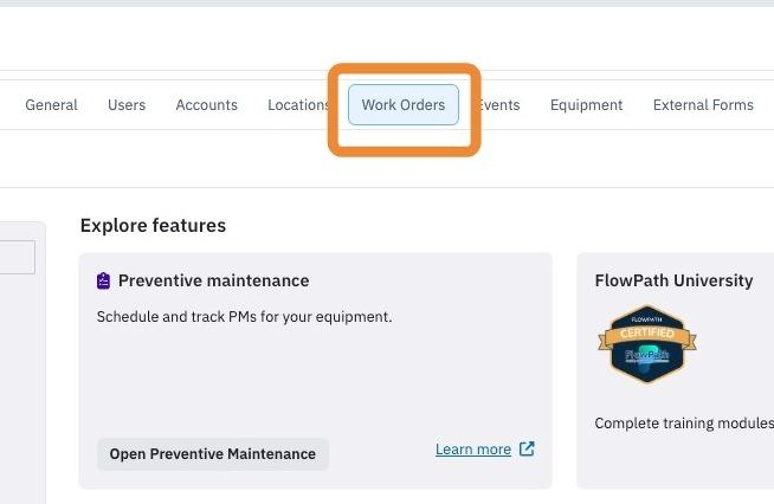
Task: Go to the Locations tab
Action: point(298,105)
